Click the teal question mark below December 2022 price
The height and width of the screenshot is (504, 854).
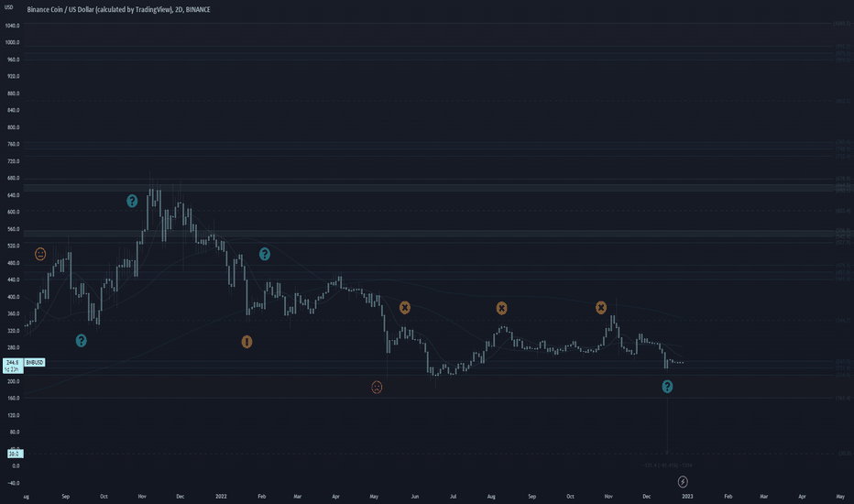click(x=667, y=387)
